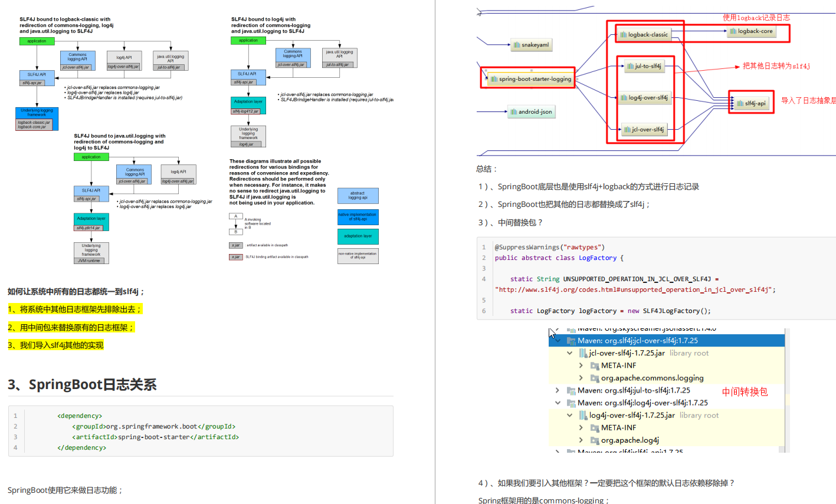
Task: Click the groupId line "org.springframework.boot"
Action: coord(154,426)
